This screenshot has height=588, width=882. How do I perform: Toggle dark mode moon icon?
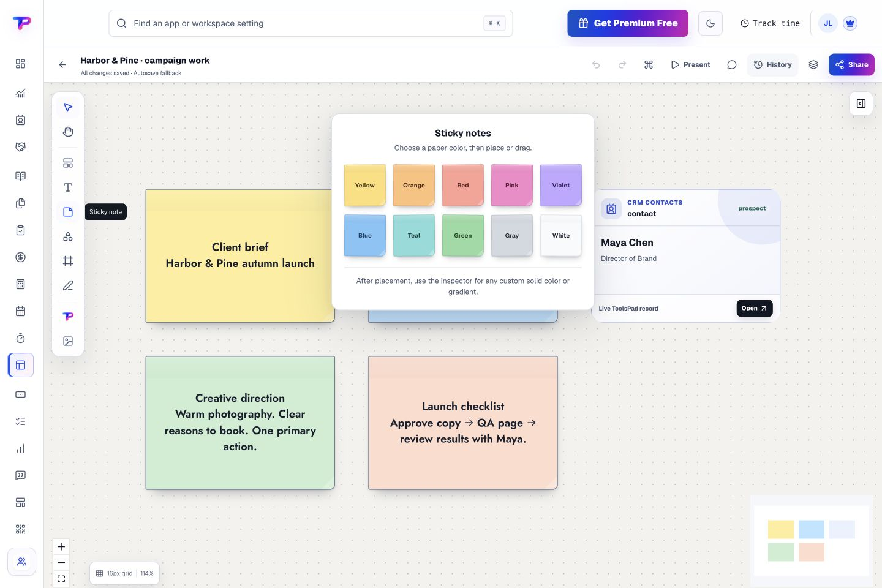pos(710,23)
